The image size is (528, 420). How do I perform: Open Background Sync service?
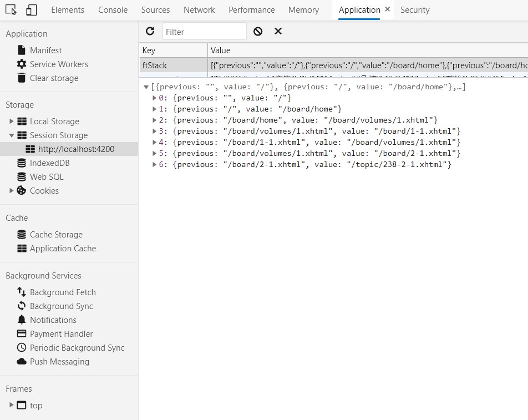(61, 306)
